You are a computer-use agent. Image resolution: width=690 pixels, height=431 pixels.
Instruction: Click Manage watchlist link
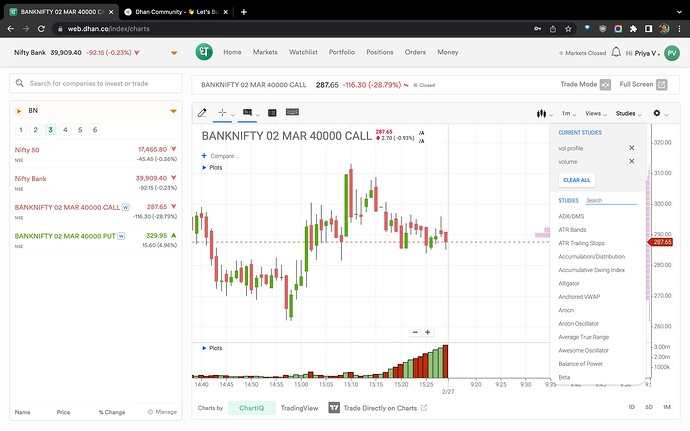click(162, 412)
